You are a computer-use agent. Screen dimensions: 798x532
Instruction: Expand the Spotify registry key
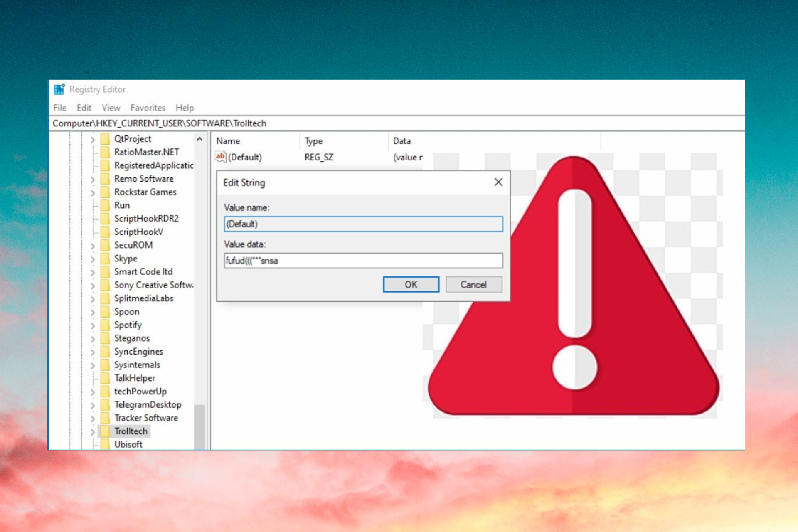[93, 325]
